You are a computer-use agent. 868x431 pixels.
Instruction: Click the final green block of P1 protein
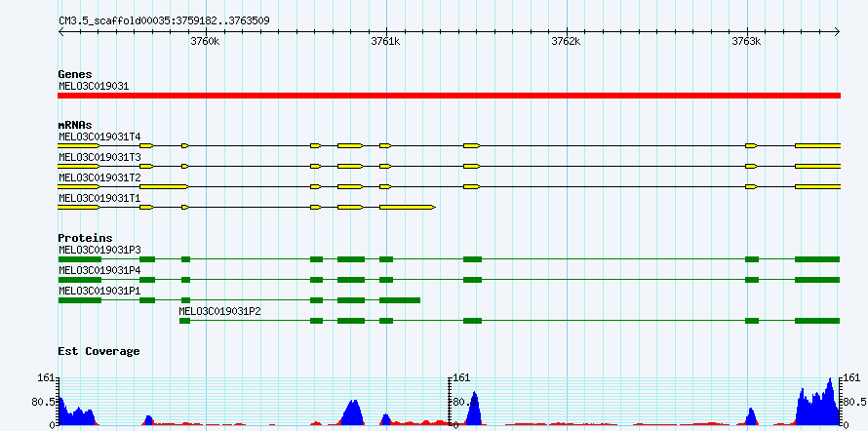click(400, 300)
